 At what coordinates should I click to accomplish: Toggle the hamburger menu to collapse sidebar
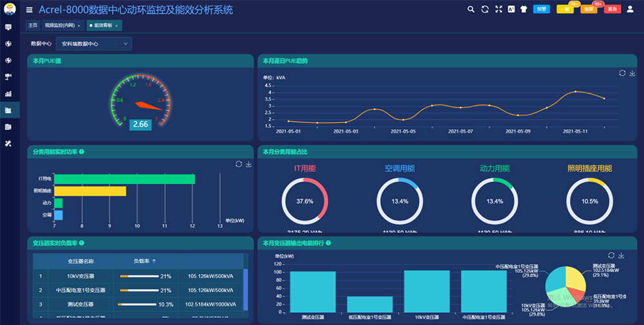click(x=29, y=10)
